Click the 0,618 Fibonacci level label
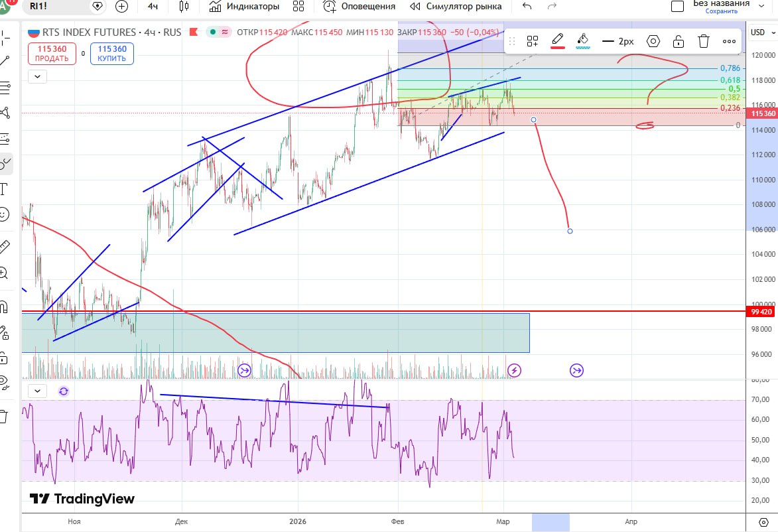Viewport: 778px width, 532px height. [730, 80]
